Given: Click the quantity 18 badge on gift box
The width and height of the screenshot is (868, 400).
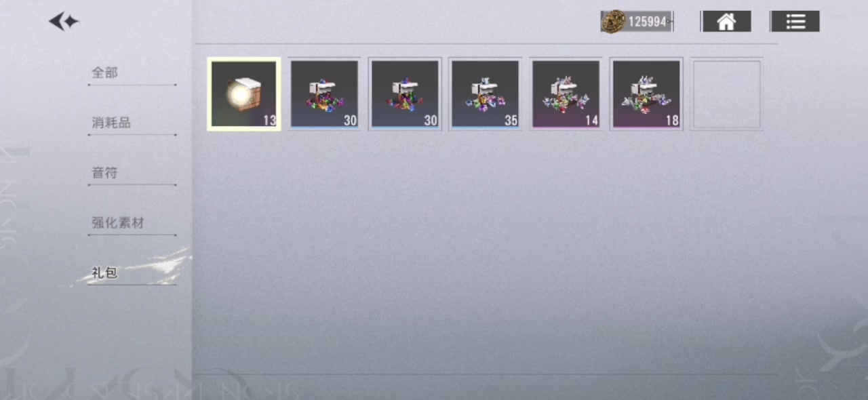Looking at the screenshot, I should [672, 121].
